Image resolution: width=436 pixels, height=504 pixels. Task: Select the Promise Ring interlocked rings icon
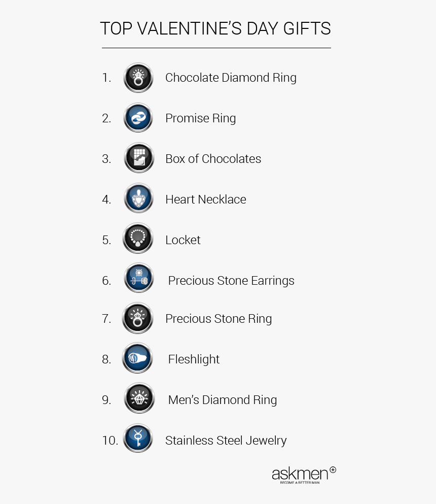(x=138, y=118)
